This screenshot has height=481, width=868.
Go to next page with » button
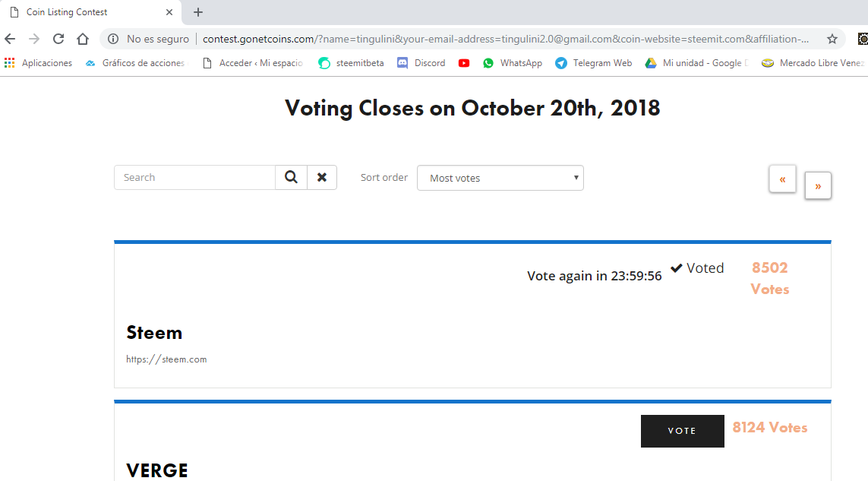click(818, 185)
